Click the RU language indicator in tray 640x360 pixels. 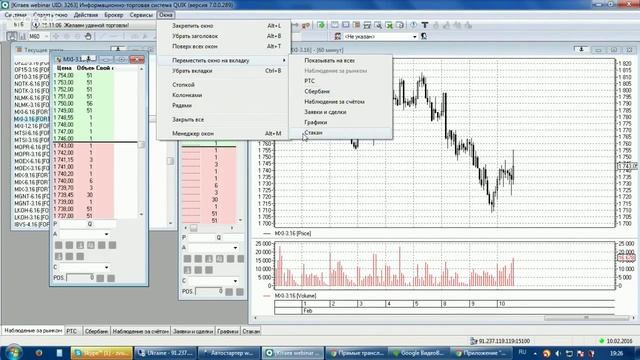(x=522, y=352)
